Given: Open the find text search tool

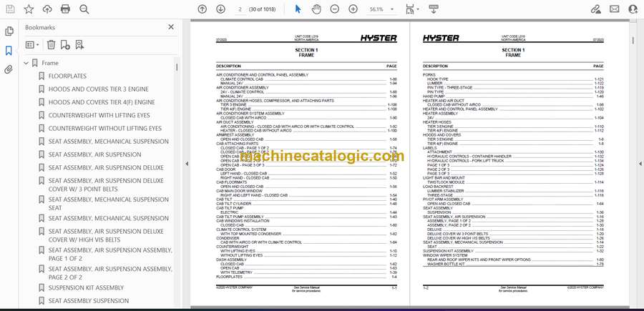Looking at the screenshot, I should [x=84, y=9].
